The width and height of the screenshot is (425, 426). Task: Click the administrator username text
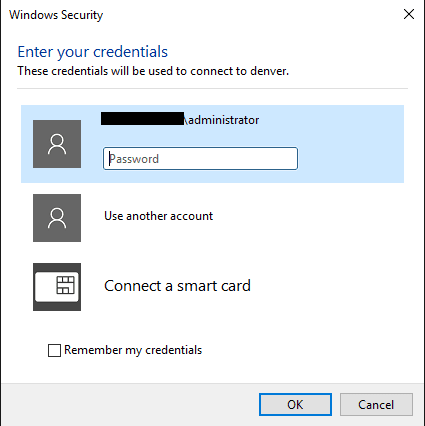click(222, 120)
